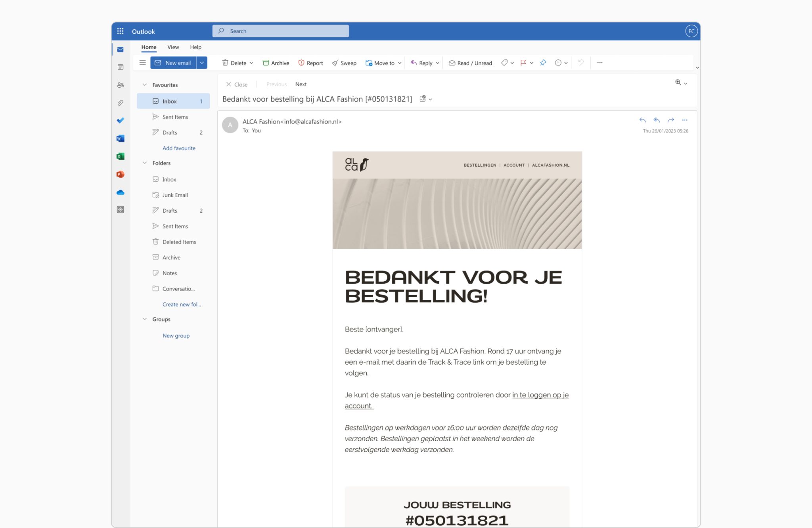The width and height of the screenshot is (812, 528).
Task: Click the New email button
Action: click(173, 63)
